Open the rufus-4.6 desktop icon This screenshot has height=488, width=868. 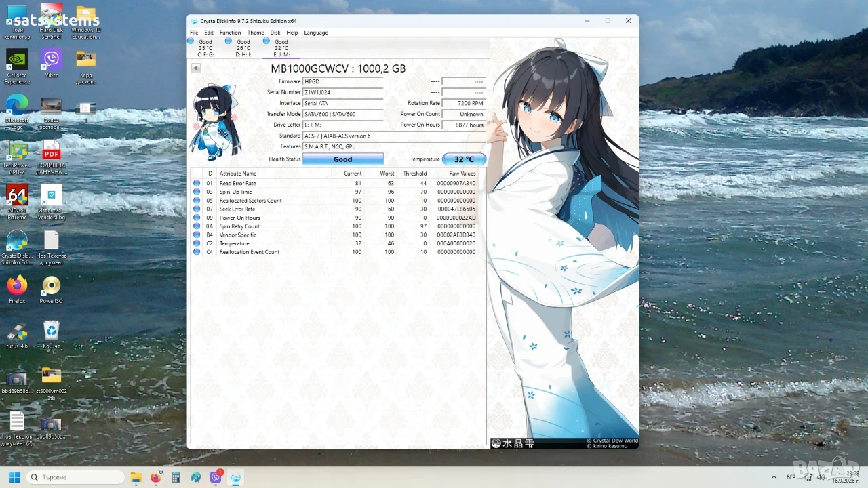(17, 334)
